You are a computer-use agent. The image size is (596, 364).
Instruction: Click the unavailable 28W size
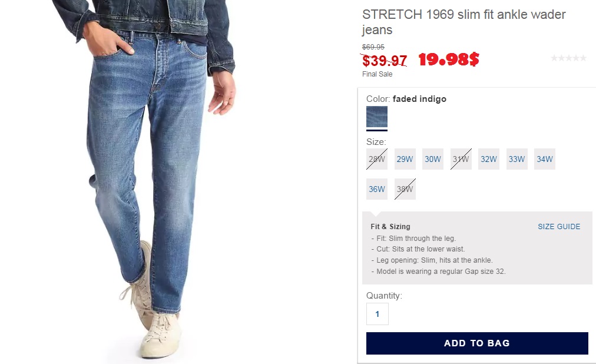point(377,159)
